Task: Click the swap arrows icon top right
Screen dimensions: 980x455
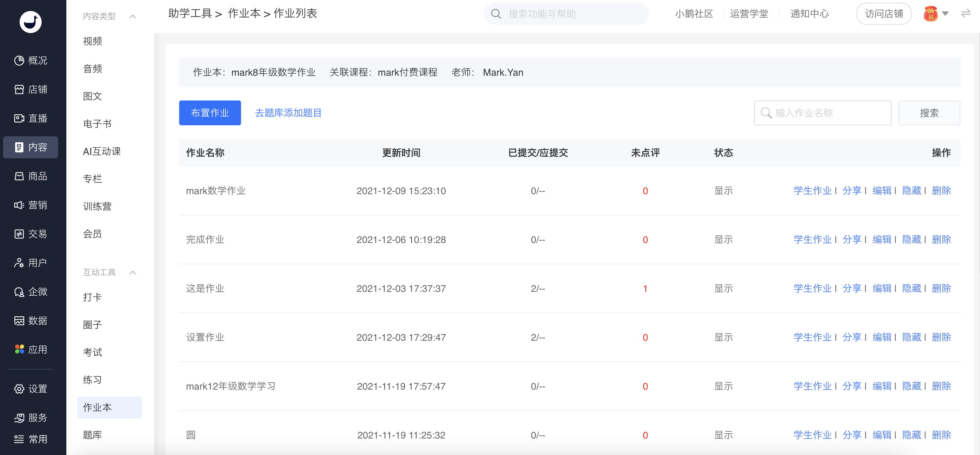Action: pos(966,14)
